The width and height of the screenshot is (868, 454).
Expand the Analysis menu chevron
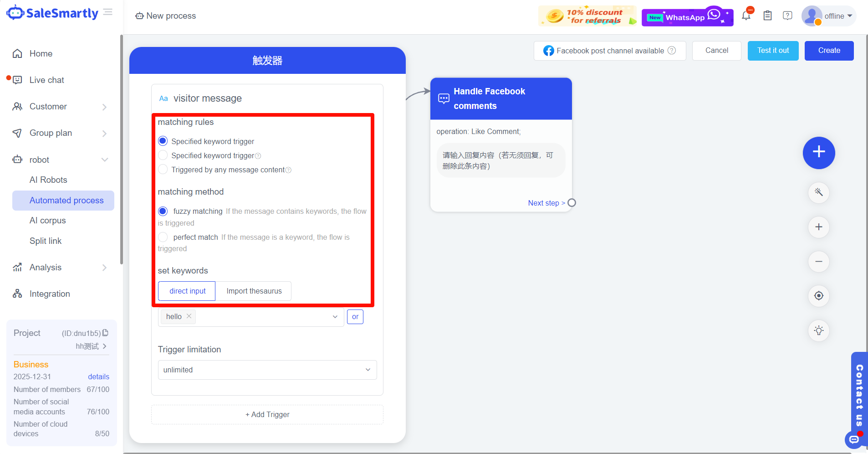105,268
